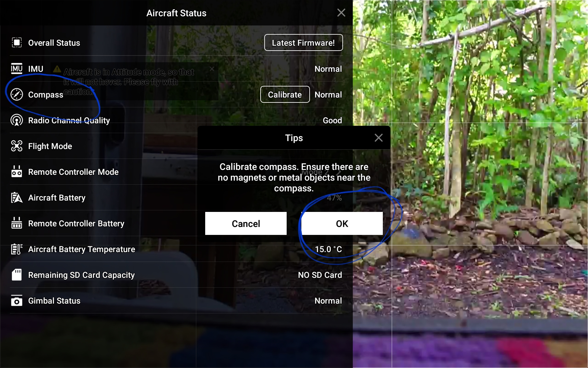
Task: Open the Latest Firmware! button
Action: click(303, 43)
